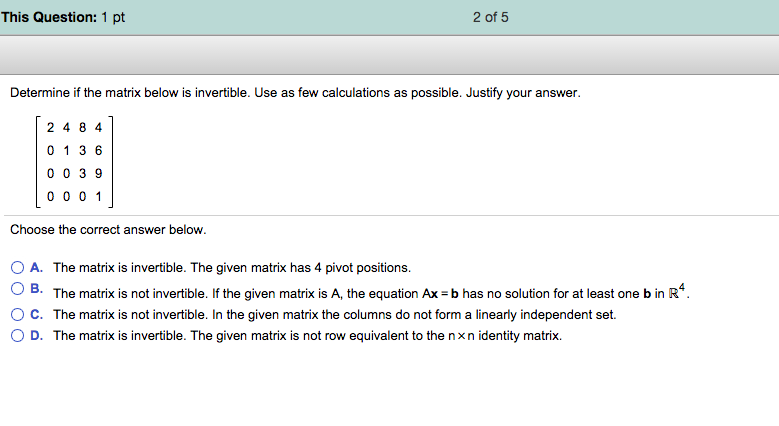Click the bold letter label "A."
This screenshot has width=779, height=426.
36,268
